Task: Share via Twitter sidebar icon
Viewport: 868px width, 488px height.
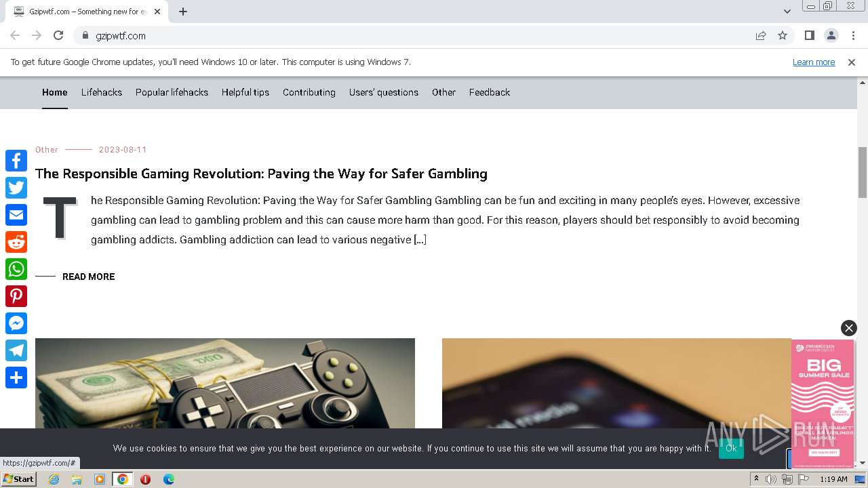Action: [x=16, y=188]
